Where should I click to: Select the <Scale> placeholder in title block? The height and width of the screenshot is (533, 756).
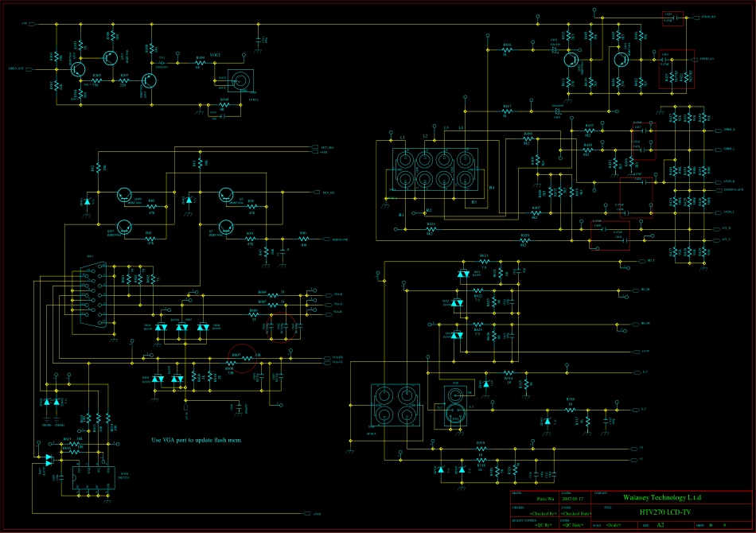pos(614,526)
